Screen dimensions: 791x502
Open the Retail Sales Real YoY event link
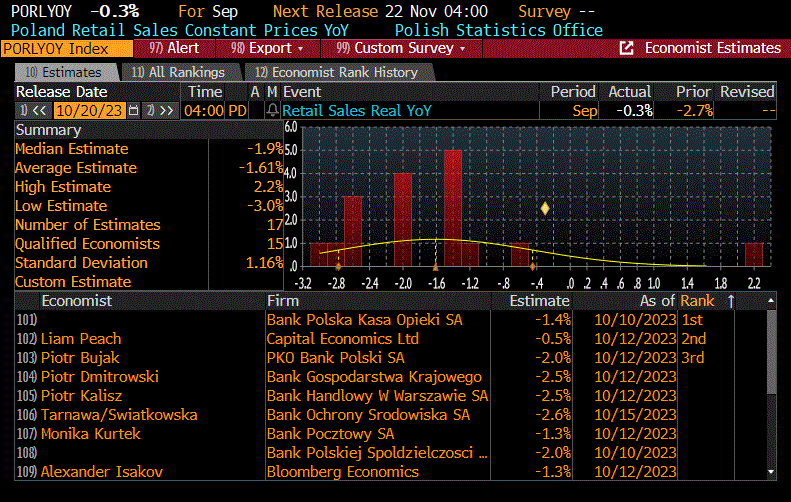click(357, 110)
